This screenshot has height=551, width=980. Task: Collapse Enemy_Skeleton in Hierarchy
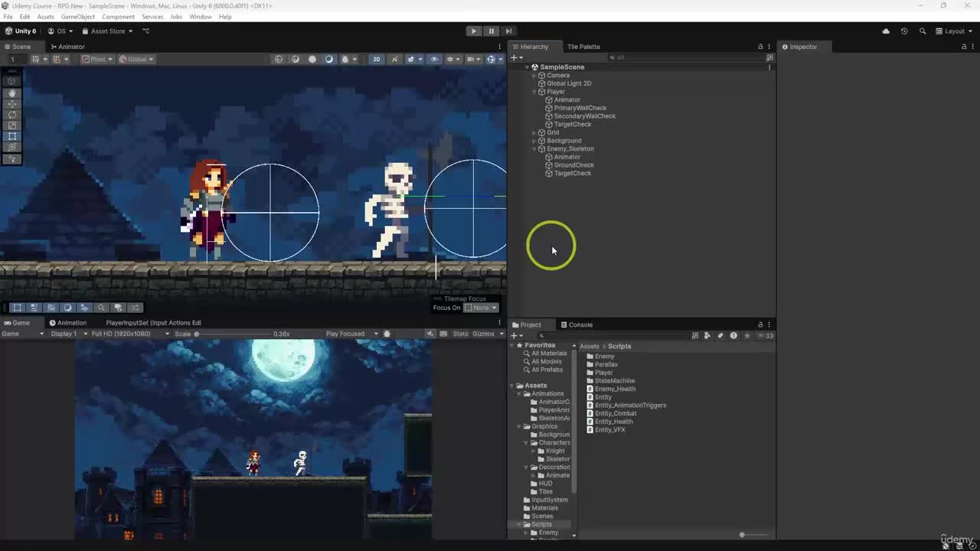point(534,149)
